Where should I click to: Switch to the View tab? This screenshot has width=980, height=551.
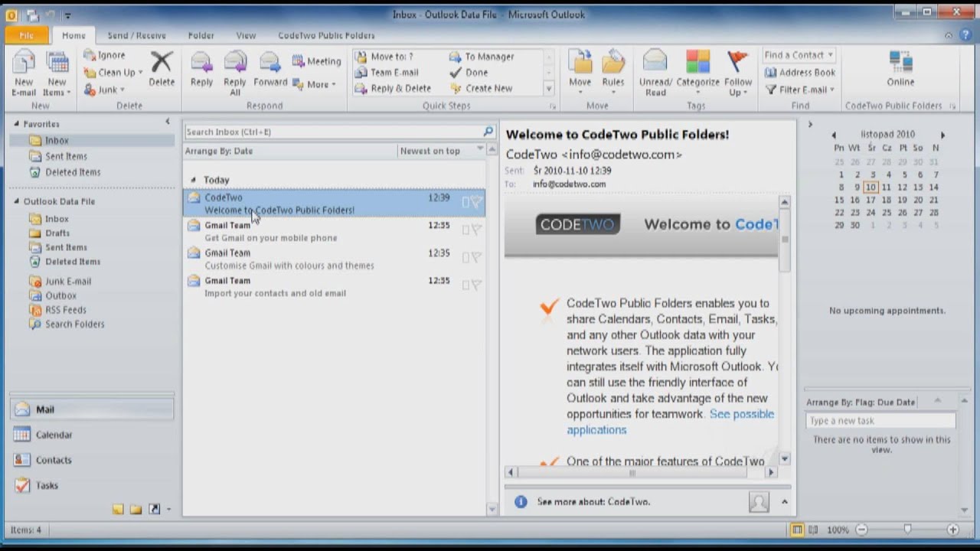246,35
